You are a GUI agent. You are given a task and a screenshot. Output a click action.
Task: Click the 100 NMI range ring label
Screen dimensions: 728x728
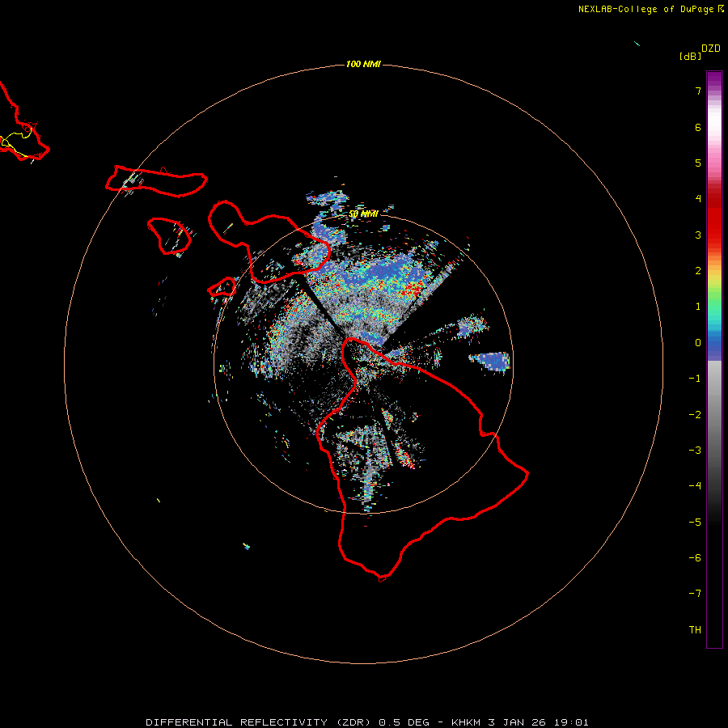point(363,64)
